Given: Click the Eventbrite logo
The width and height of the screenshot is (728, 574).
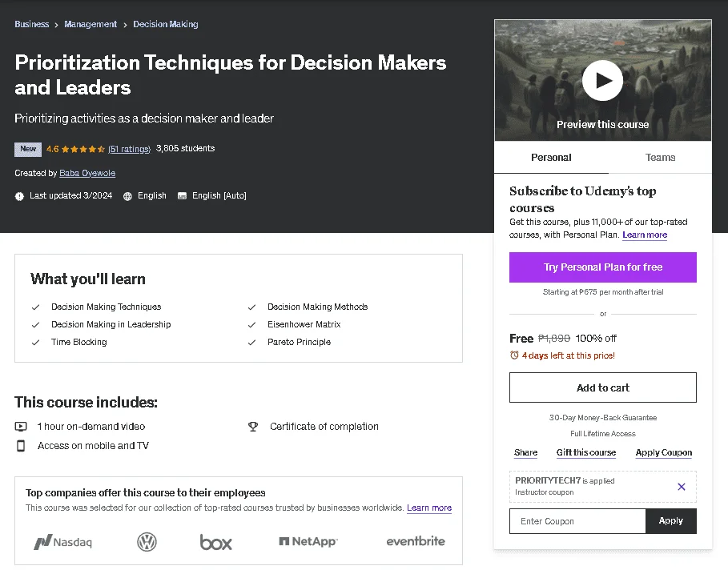Looking at the screenshot, I should [416, 541].
